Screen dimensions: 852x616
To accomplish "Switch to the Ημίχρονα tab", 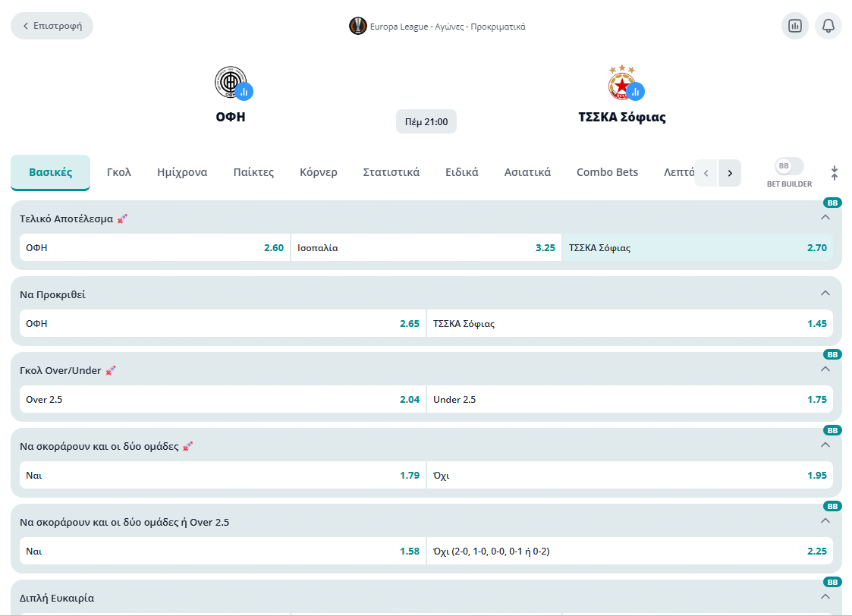I will click(x=182, y=172).
